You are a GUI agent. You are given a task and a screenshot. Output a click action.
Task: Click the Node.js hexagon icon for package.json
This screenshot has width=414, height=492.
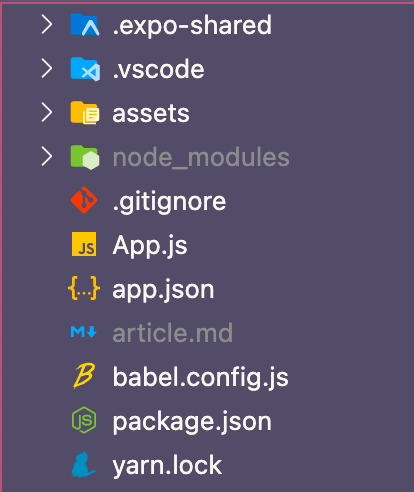[84, 420]
